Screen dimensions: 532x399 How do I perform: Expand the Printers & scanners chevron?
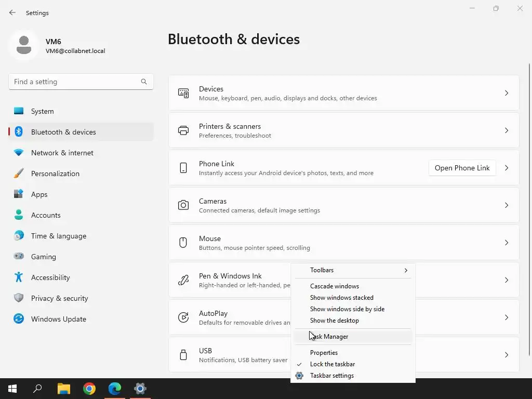[506, 130]
